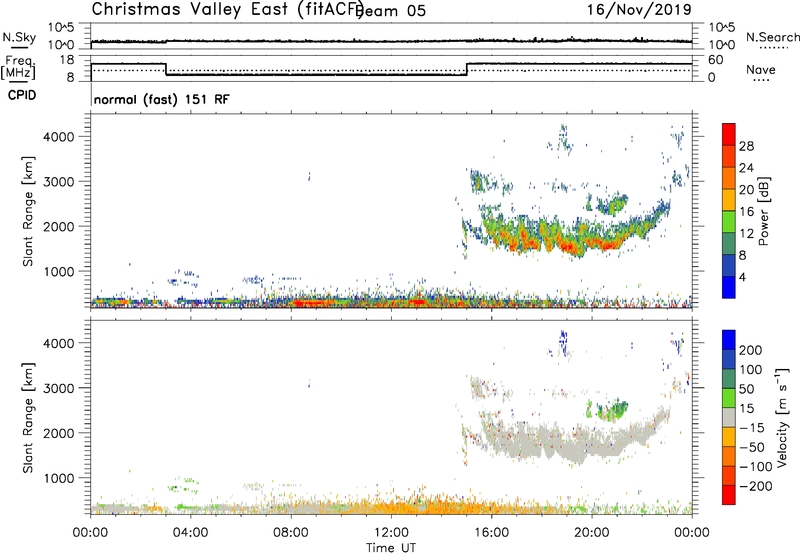Click the 'Slant Range [km]' label of the velocity panel

tap(28, 418)
